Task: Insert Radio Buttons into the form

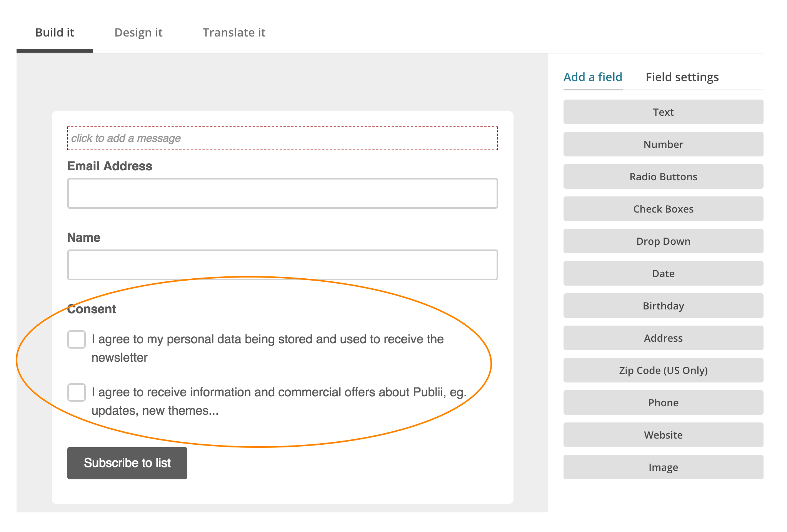Action: pos(663,176)
